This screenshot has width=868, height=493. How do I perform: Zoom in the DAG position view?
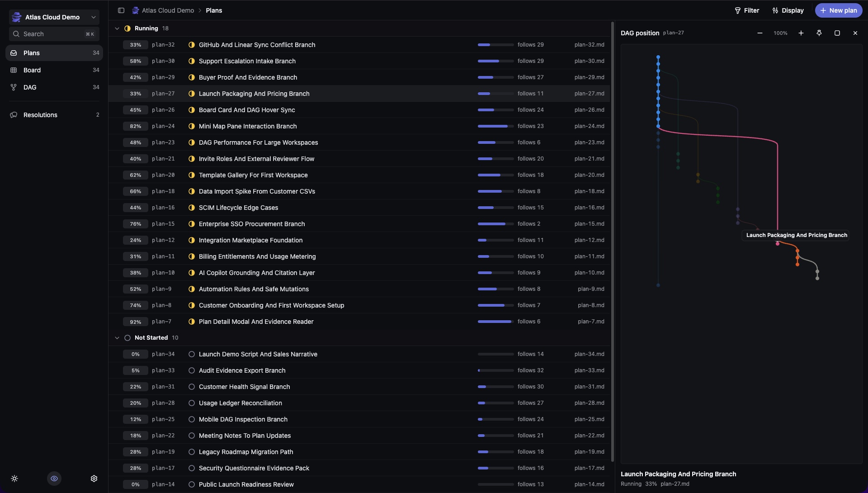pos(801,33)
